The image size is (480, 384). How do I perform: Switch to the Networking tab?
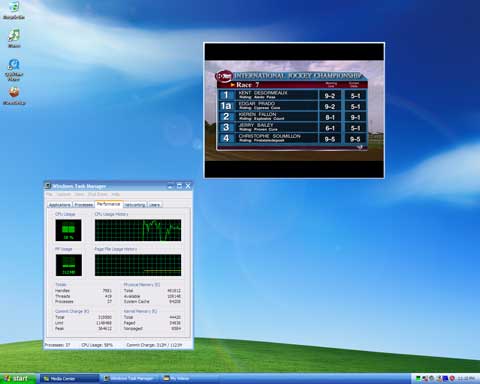point(135,205)
